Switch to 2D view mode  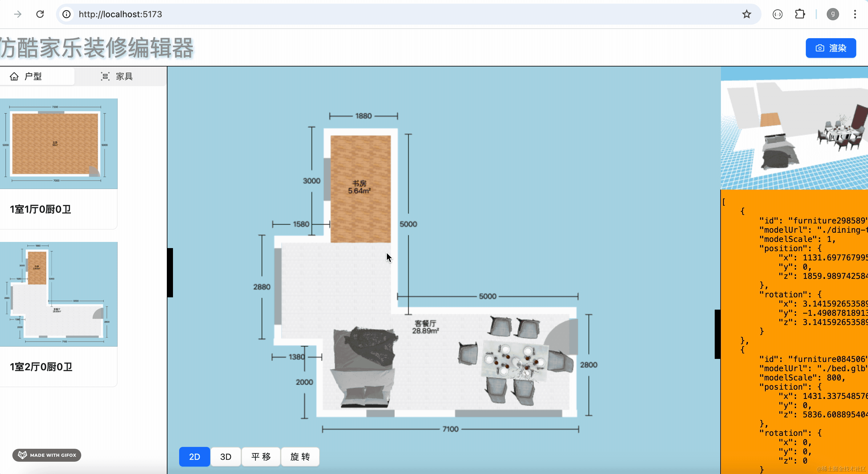(195, 457)
